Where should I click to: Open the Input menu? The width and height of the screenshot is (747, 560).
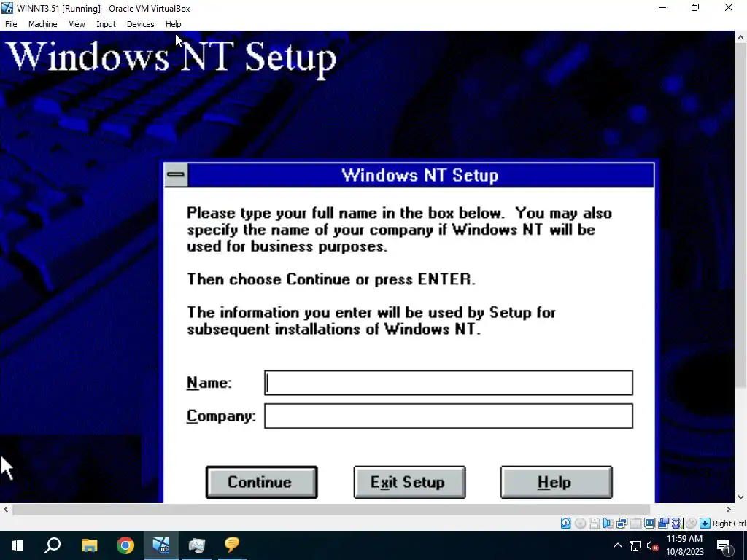[x=106, y=24]
